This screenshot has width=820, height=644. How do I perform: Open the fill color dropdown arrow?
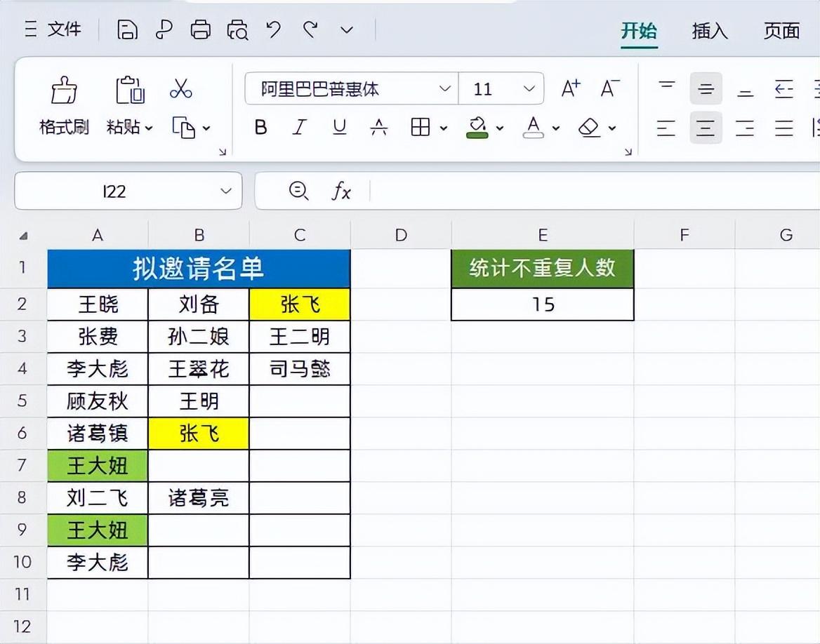(x=500, y=128)
